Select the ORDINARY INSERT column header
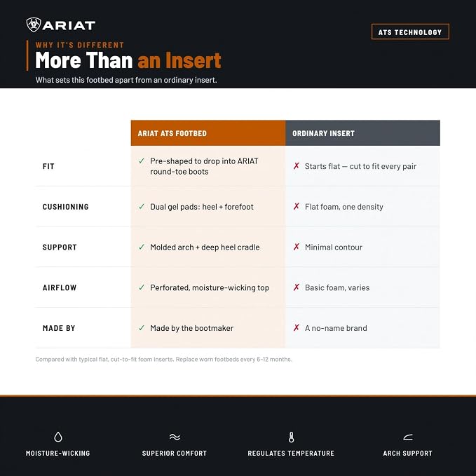Screen dimensions: 476x476 click(362, 133)
